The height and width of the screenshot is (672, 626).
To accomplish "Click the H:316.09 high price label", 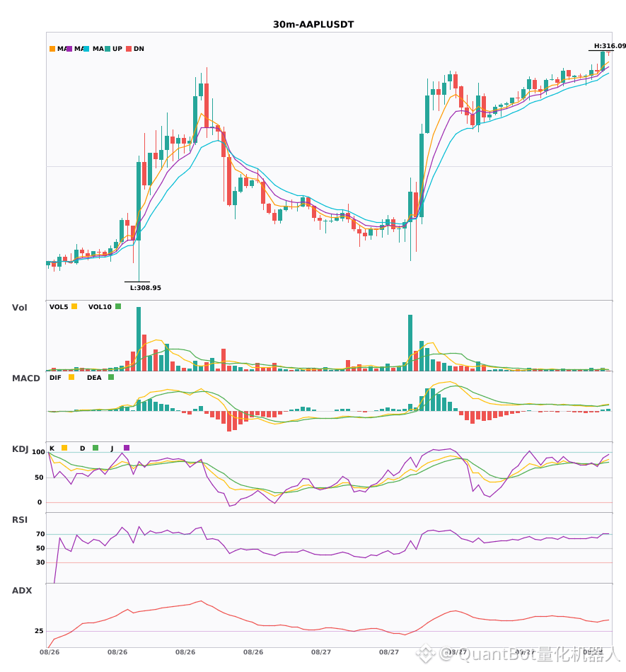I will tap(610, 46).
